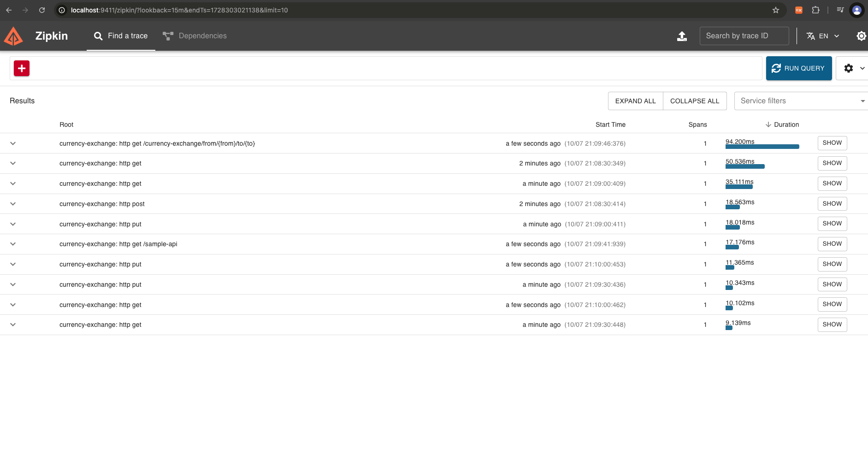Show the 50.536ms trace
Screen dimensions: 868x455
pos(832,163)
